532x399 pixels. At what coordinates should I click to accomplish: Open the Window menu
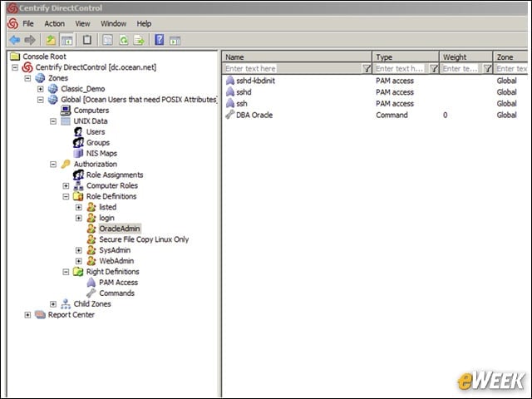point(113,24)
